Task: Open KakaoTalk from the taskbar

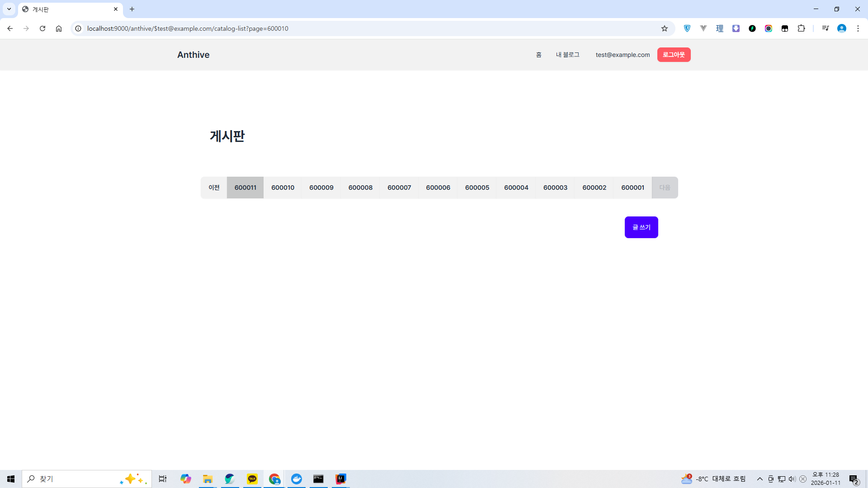Action: pyautogui.click(x=252, y=479)
